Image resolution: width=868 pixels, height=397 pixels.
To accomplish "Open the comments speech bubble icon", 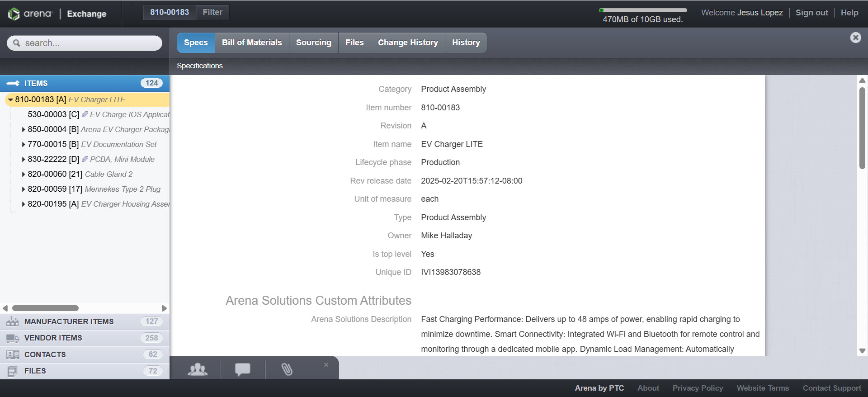I will click(243, 369).
